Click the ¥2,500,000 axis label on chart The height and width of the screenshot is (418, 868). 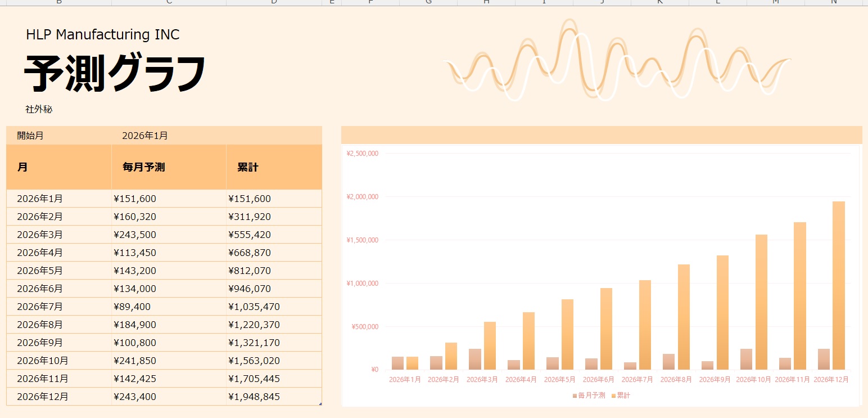(362, 154)
